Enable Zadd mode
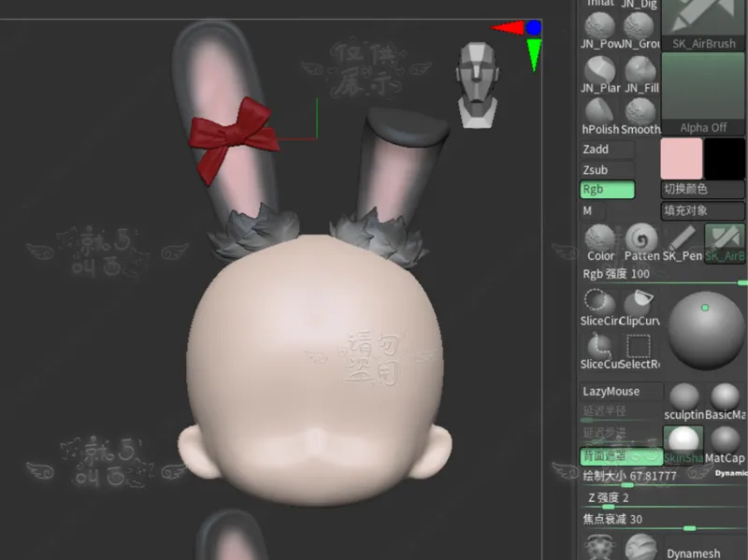The width and height of the screenshot is (748, 560). [x=607, y=150]
